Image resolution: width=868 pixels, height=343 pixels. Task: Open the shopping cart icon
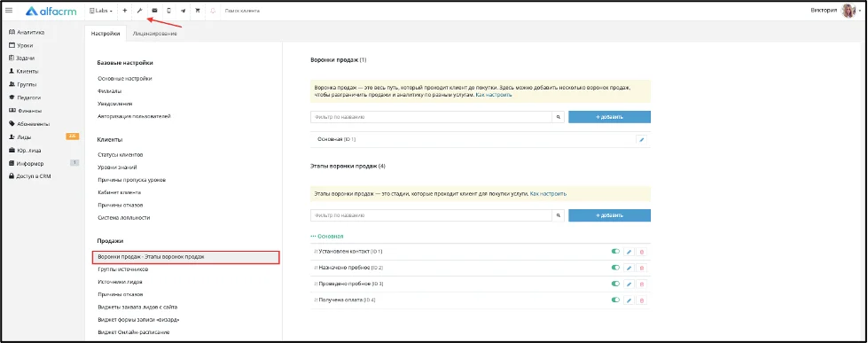[x=198, y=11]
